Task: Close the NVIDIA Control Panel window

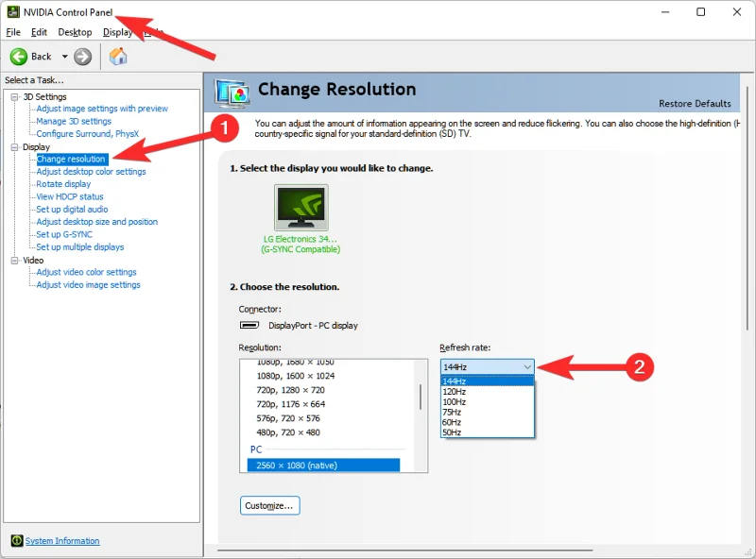Action: pos(737,12)
